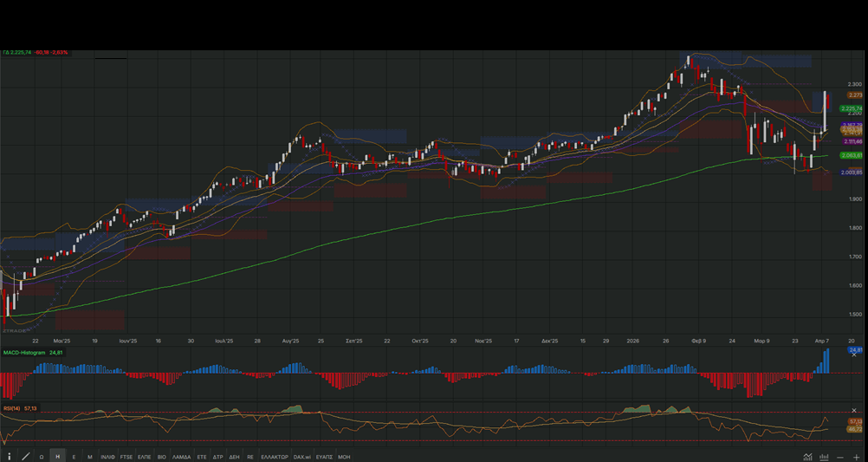
Task: Close the RSI(14) panel
Action: pyautogui.click(x=853, y=411)
